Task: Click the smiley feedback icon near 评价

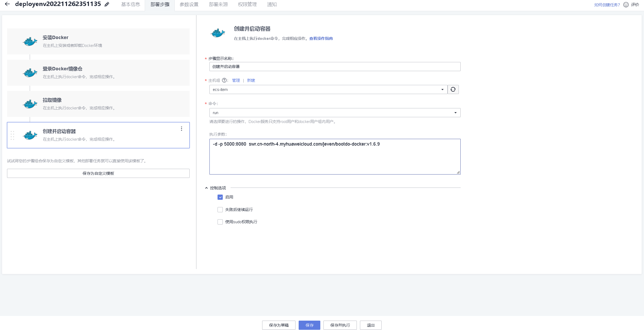Action: (626, 5)
